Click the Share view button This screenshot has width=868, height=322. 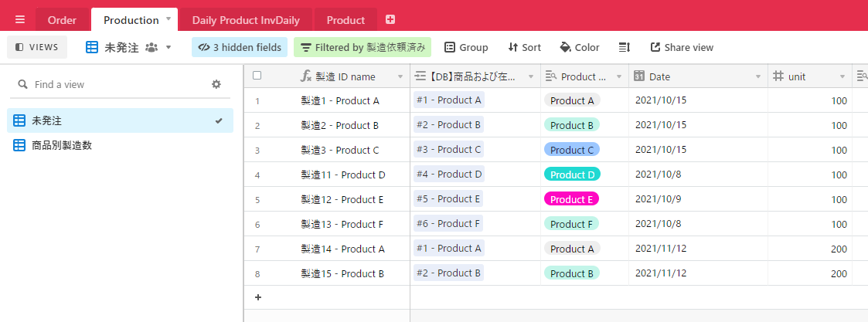pos(682,48)
